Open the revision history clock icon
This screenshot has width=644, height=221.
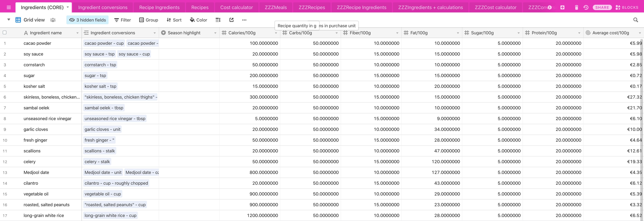coord(586,7)
